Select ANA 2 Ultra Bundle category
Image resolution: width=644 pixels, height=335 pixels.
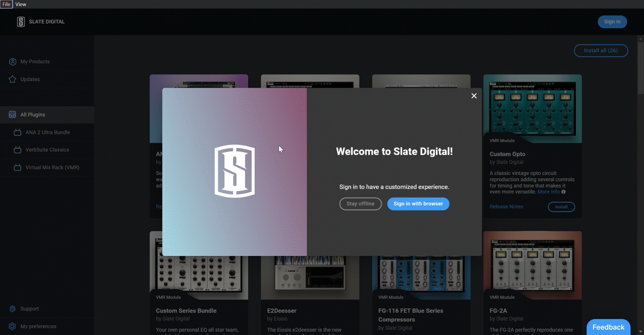pos(47,132)
